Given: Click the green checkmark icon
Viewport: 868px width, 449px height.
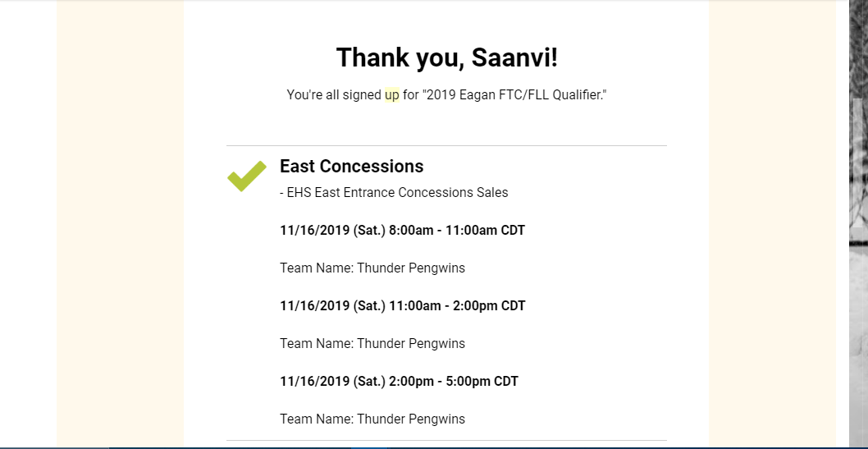Looking at the screenshot, I should click(x=247, y=176).
